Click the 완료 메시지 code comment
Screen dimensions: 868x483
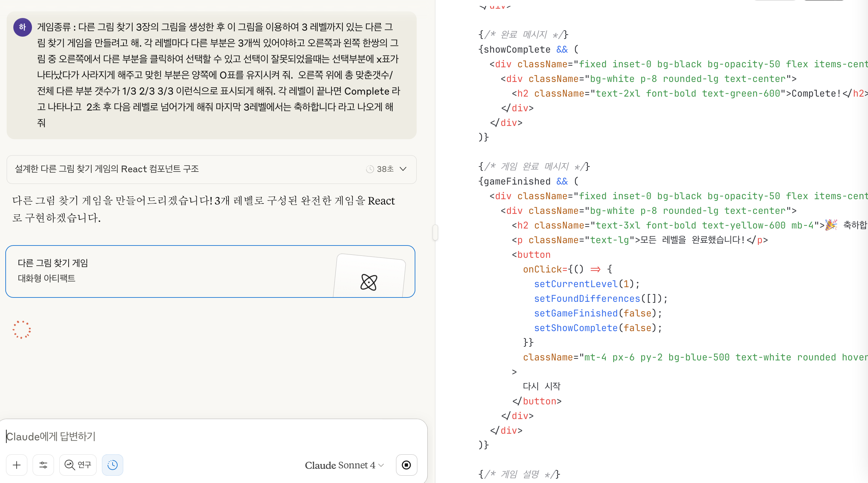[523, 35]
